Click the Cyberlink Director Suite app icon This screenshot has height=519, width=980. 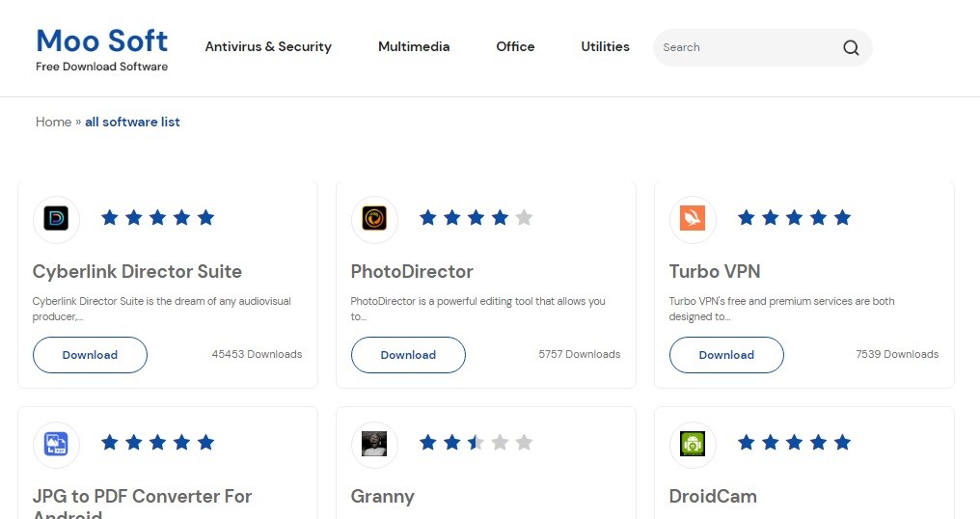56,219
